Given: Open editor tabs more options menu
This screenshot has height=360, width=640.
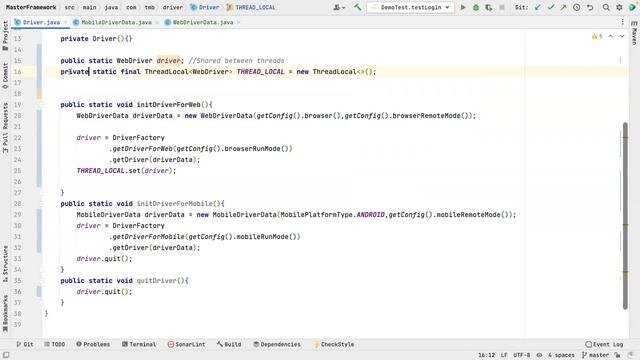Looking at the screenshot, I should [x=622, y=22].
